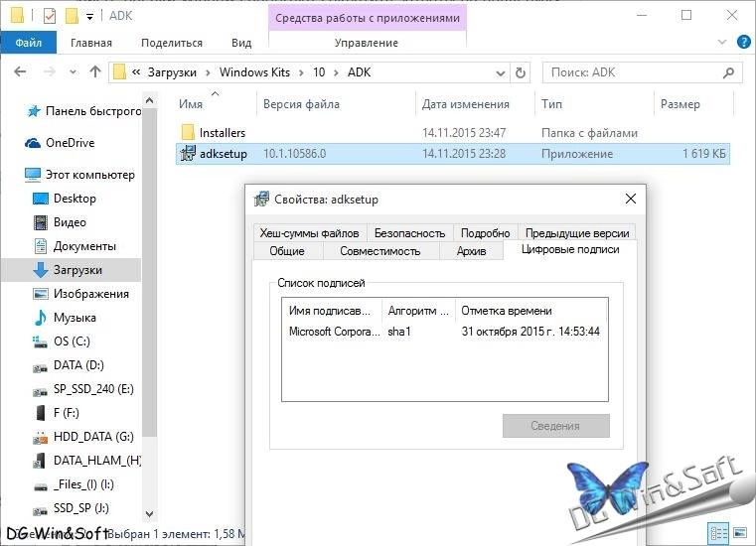Click Windows Kits breadcrumb in address bar
This screenshot has height=546, width=756.
coord(254,72)
